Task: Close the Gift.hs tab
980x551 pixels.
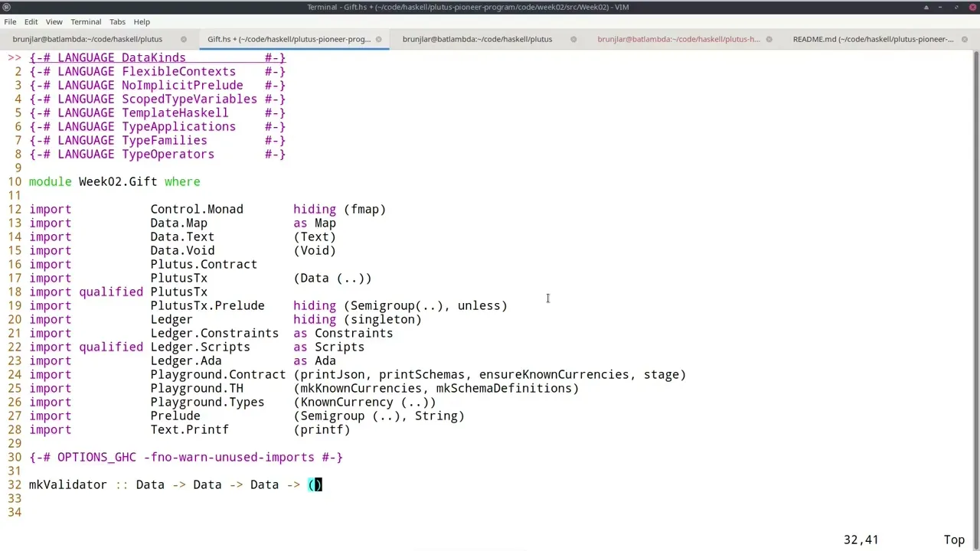Action: pyautogui.click(x=378, y=39)
